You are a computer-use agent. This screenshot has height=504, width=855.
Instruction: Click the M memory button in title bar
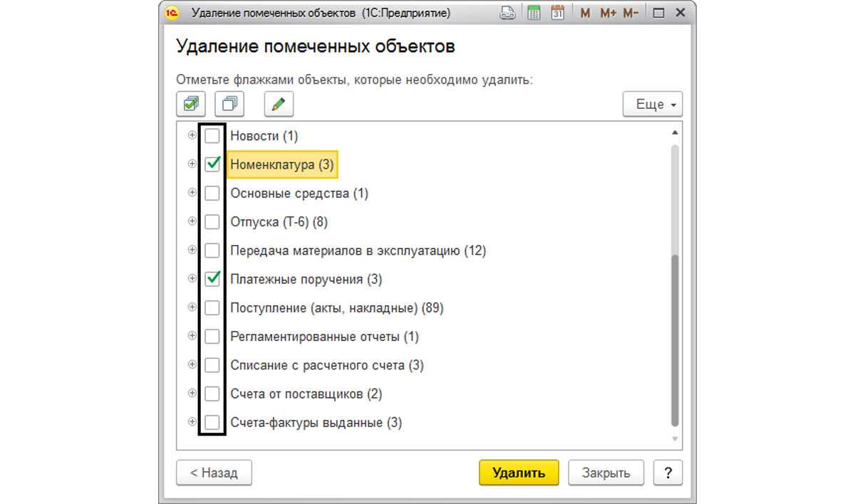585,13
